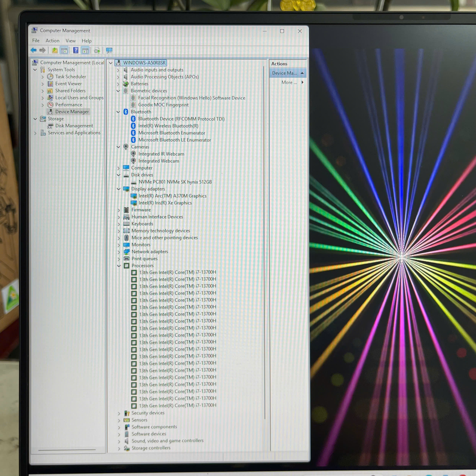
Task: Expand the Sensors category
Action: pos(119,420)
